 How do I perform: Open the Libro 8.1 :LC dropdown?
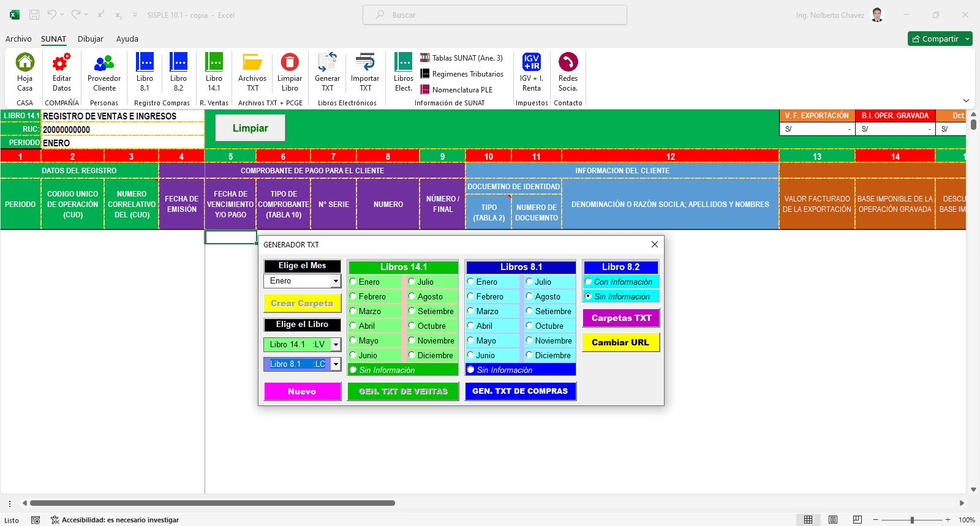[336, 364]
